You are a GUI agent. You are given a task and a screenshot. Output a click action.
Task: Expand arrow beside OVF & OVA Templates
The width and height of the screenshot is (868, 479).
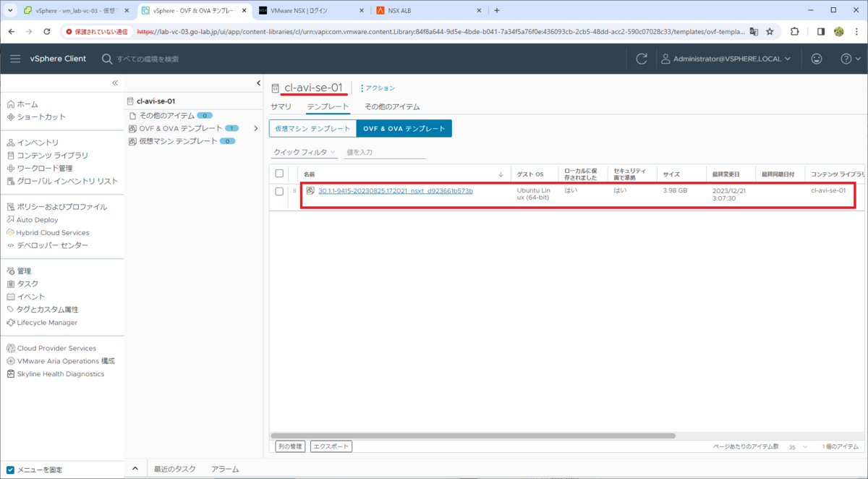click(255, 128)
